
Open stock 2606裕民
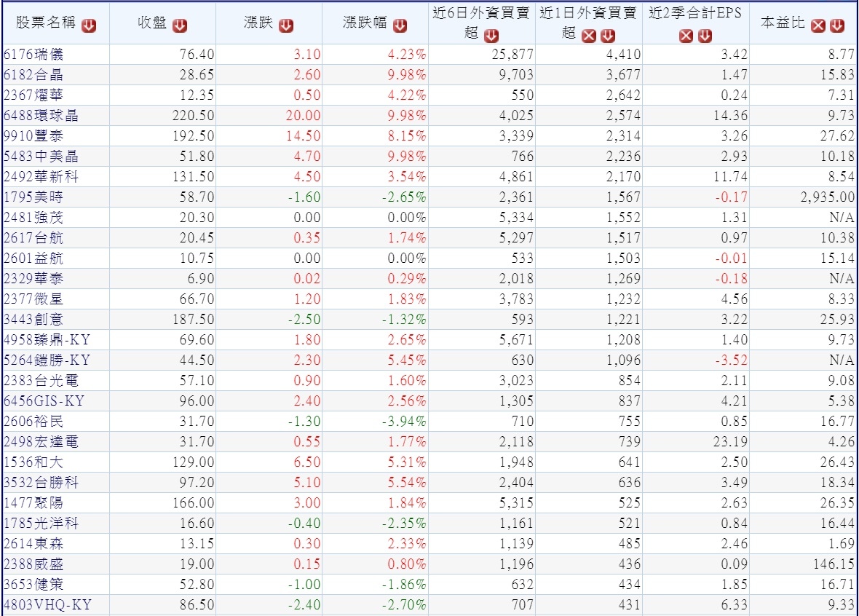33,422
